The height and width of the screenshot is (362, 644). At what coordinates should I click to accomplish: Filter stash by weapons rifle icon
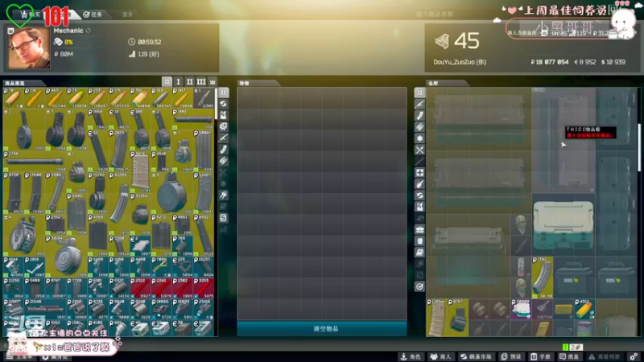pos(419,105)
